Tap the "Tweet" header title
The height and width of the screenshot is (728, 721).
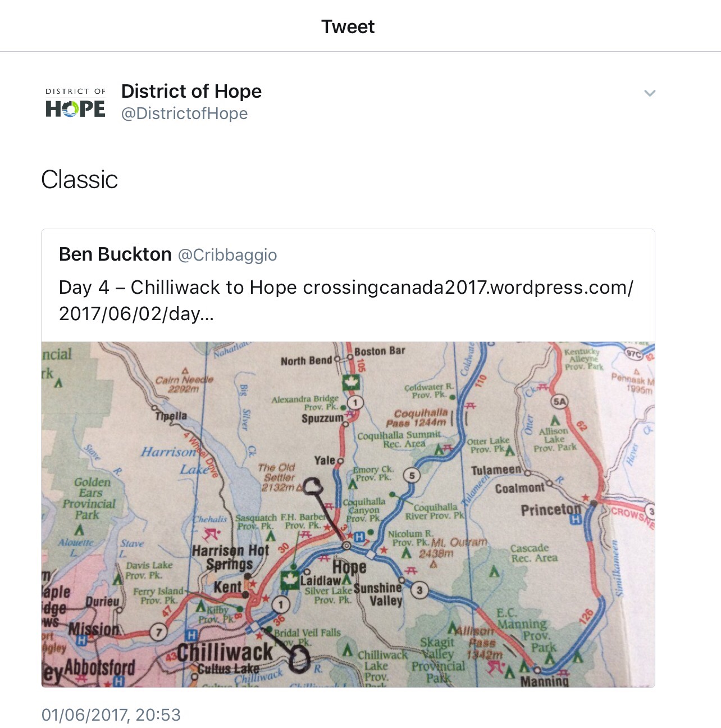click(x=348, y=26)
